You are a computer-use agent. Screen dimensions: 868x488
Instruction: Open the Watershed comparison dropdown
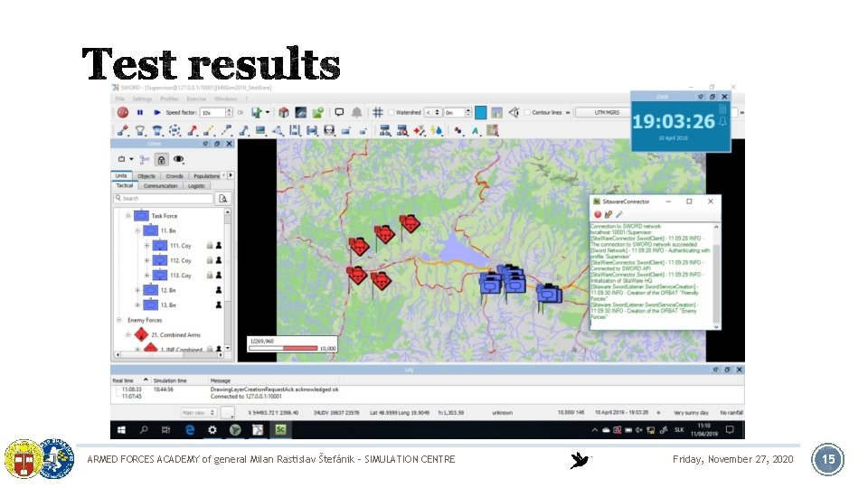[x=432, y=112]
